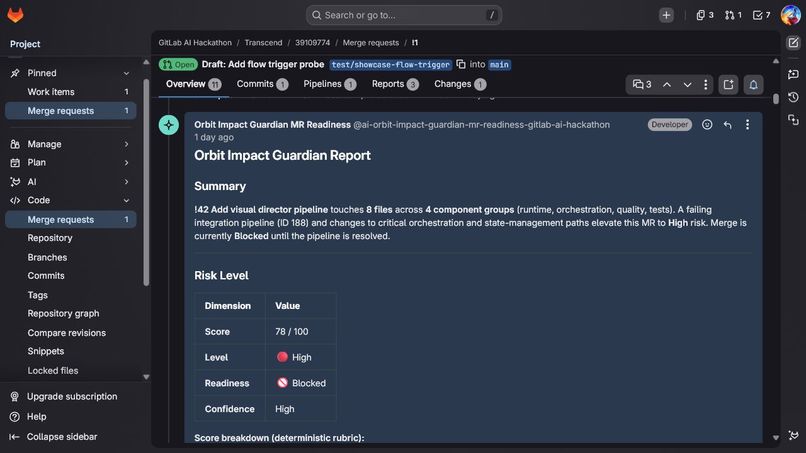Reply to the Orbit Impact Guardian comment
The height and width of the screenshot is (453, 806).
[x=727, y=124]
